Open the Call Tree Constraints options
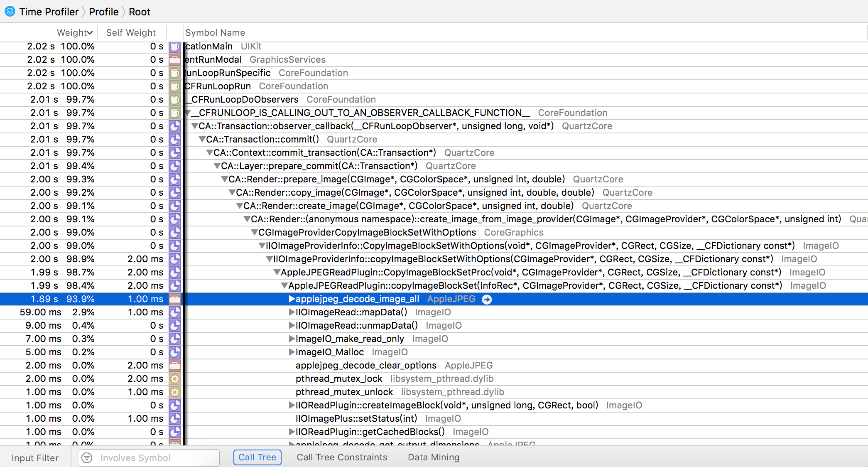Image resolution: width=868 pixels, height=467 pixels. click(x=341, y=457)
